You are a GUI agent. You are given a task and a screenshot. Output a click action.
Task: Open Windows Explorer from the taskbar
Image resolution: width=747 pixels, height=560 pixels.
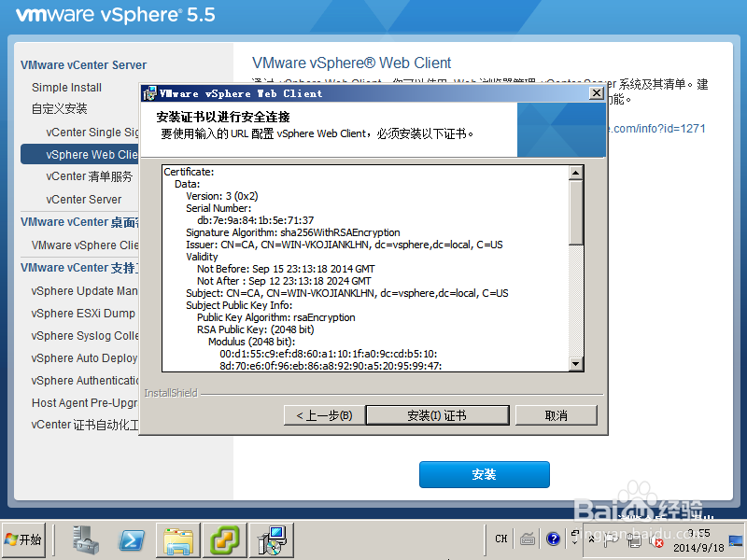click(x=177, y=539)
